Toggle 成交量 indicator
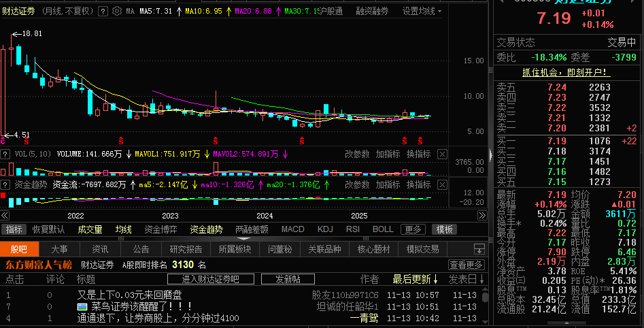Image resolution: width=644 pixels, height=328 pixels. pos(90,229)
